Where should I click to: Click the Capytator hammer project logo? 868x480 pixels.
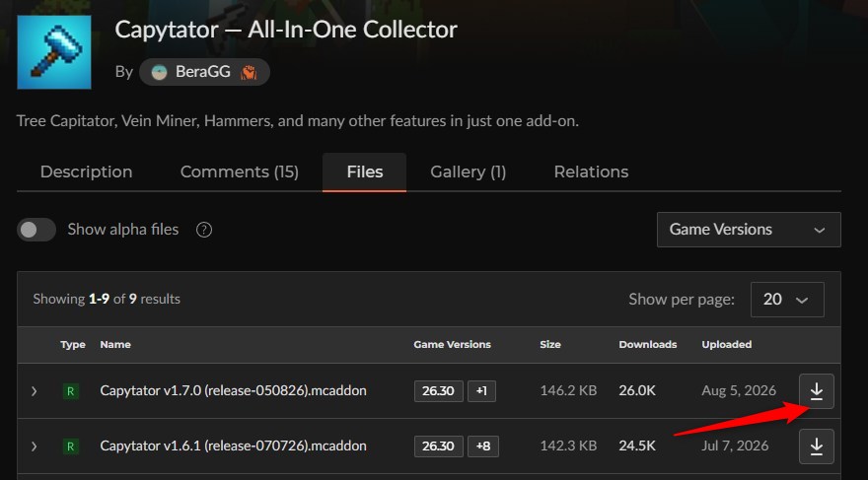tap(54, 52)
